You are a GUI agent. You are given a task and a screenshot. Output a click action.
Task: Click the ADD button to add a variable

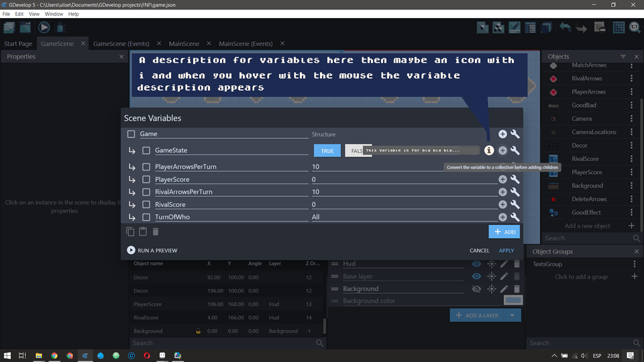tap(504, 231)
